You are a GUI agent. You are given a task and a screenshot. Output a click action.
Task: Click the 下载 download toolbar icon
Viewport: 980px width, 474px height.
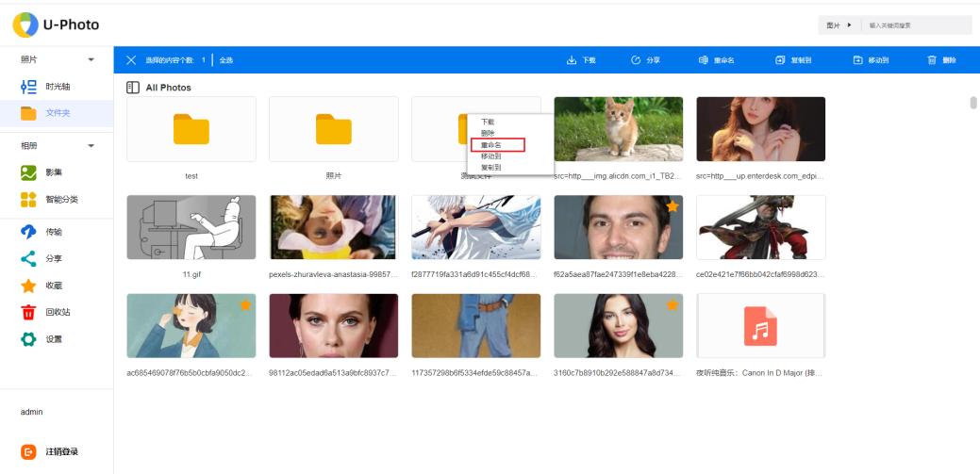(x=581, y=60)
